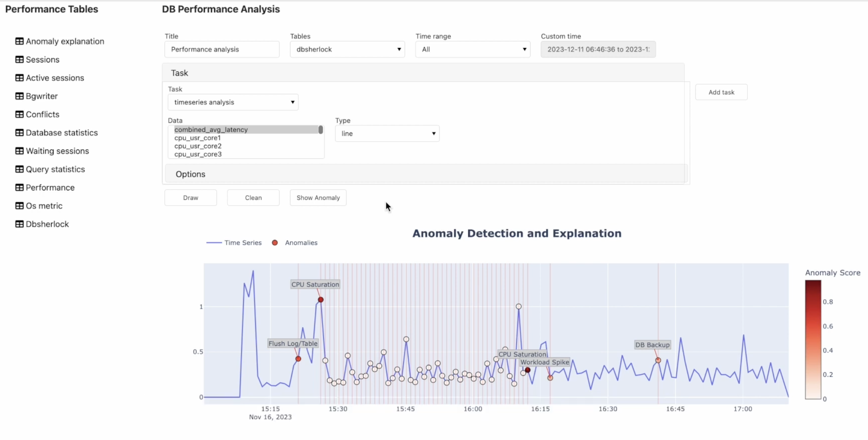Viewport: 868px width, 440px height.
Task: Open the Time range dropdown
Action: pyautogui.click(x=473, y=49)
